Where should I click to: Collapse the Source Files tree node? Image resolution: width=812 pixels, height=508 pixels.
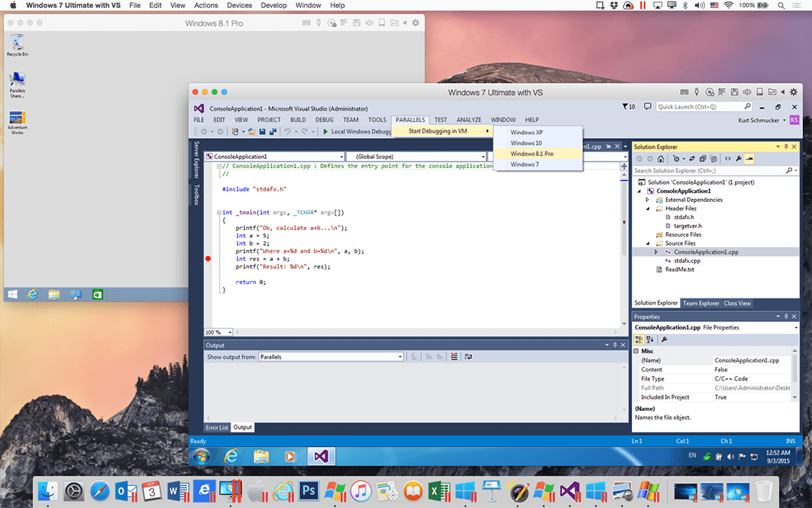click(x=647, y=243)
